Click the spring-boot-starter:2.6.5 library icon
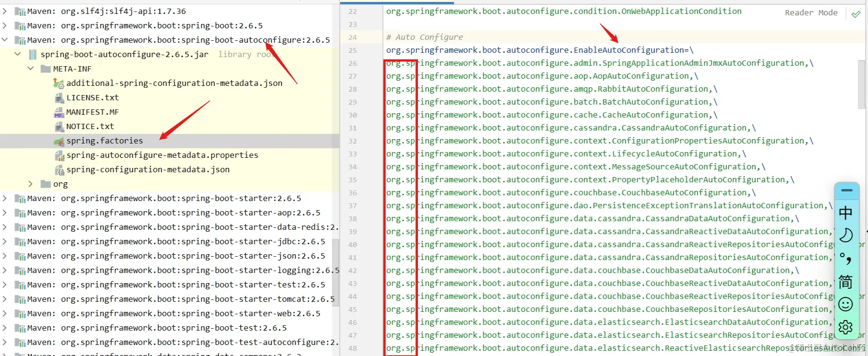This screenshot has width=868, height=356. click(20, 199)
